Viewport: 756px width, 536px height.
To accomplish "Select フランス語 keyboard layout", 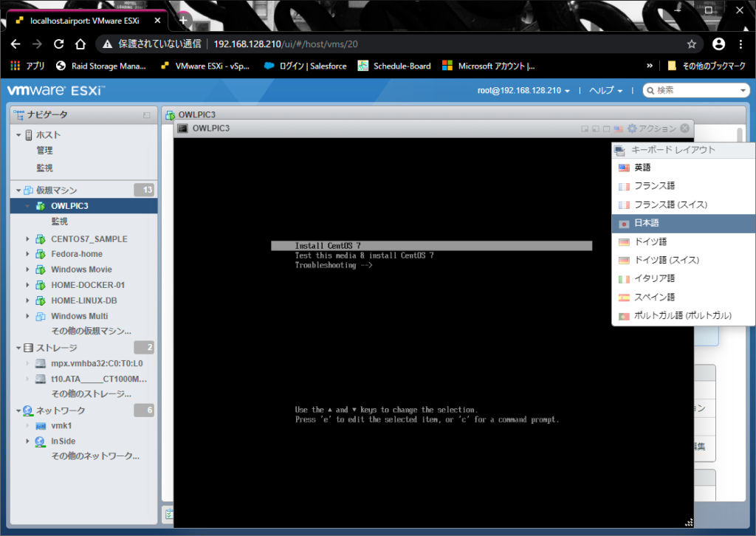I will 683,186.
